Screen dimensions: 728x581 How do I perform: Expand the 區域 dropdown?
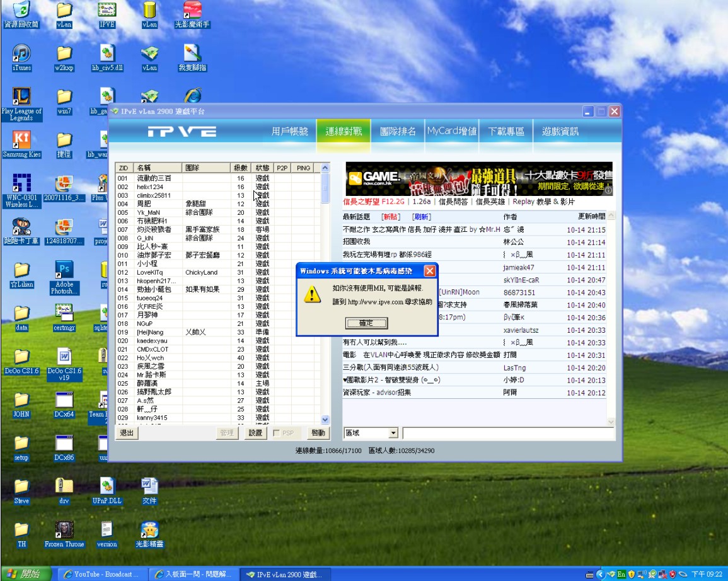tap(393, 434)
